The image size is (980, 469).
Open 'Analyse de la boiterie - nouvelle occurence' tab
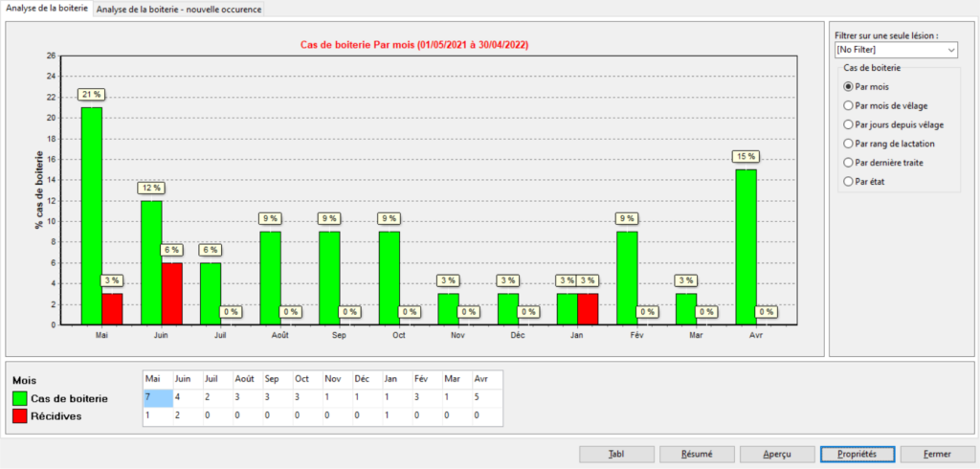pyautogui.click(x=178, y=9)
